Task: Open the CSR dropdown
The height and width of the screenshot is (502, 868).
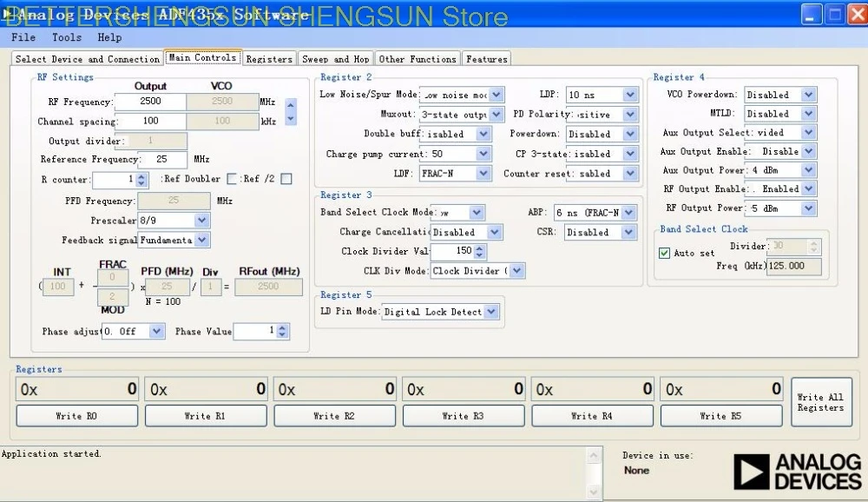Action: (x=628, y=232)
